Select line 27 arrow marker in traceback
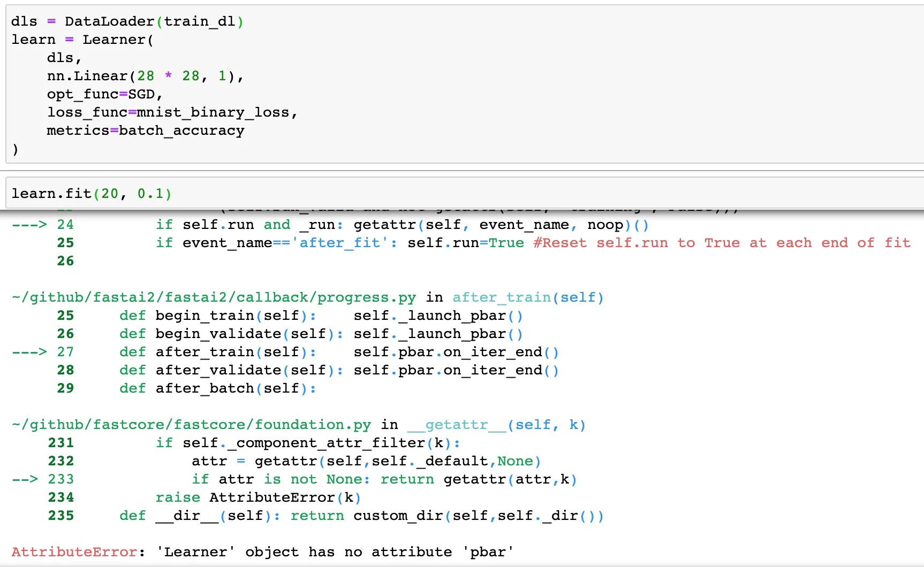Viewport: 924px width, 567px height. pyautogui.click(x=29, y=351)
